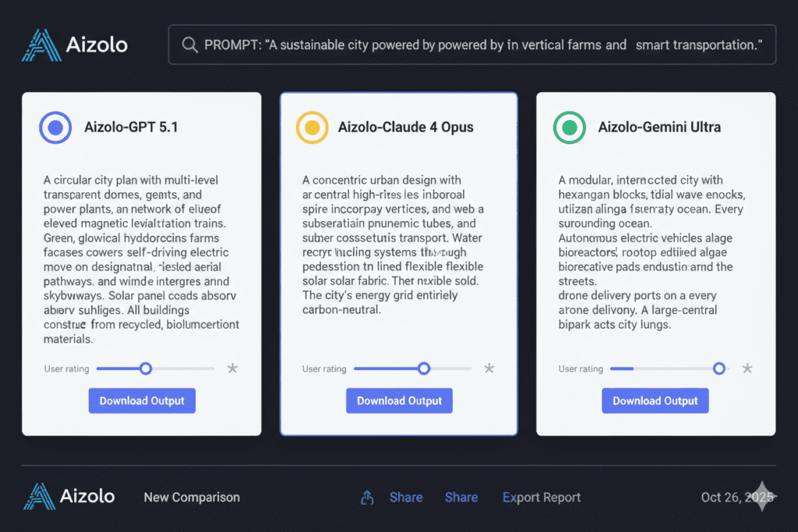Viewport: 798px width, 532px height.
Task: Download the Claude 4 Opus output
Action: [x=399, y=400]
